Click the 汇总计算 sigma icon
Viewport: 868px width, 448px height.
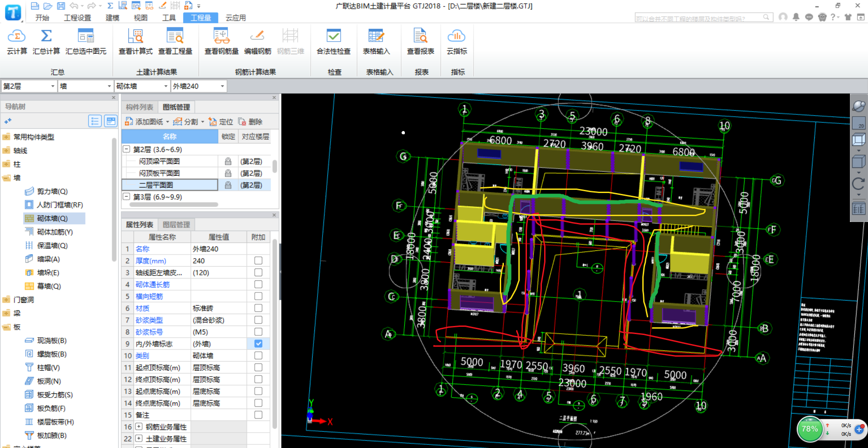coord(46,36)
